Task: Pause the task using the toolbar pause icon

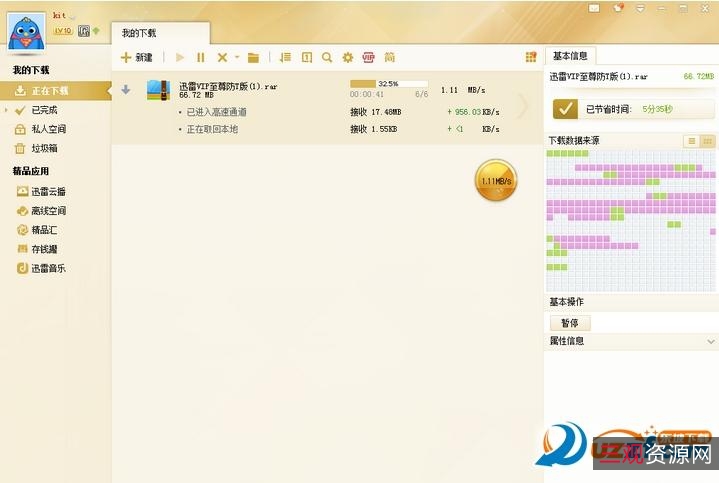Action: [x=200, y=57]
